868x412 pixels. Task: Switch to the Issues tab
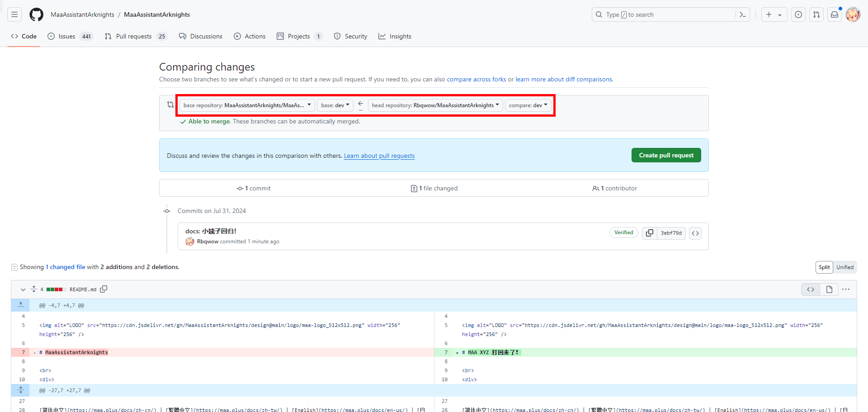[70, 36]
